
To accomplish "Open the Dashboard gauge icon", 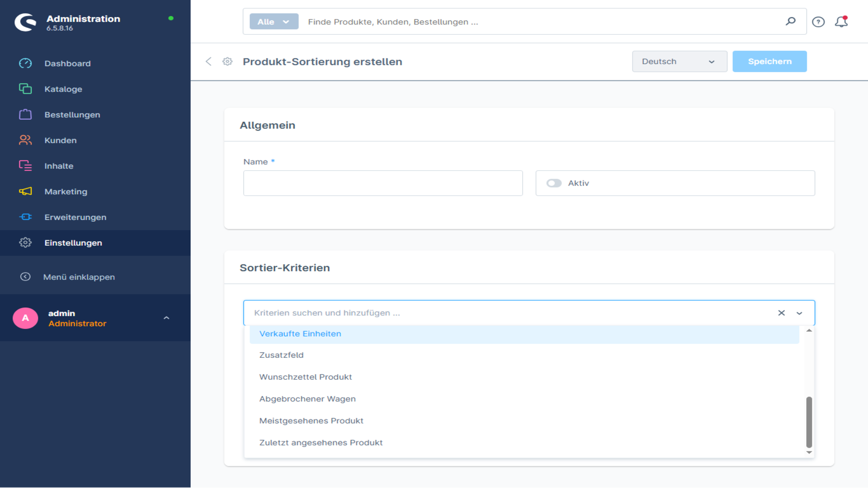I will [25, 63].
